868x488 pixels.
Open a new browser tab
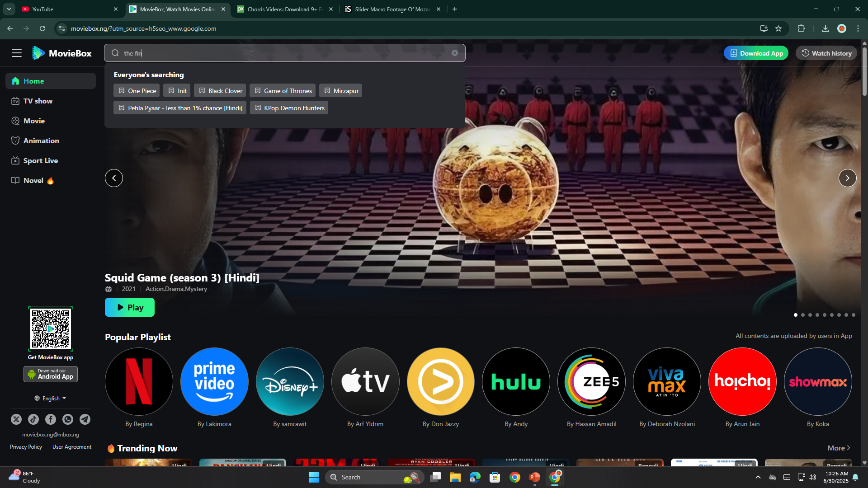click(x=455, y=9)
